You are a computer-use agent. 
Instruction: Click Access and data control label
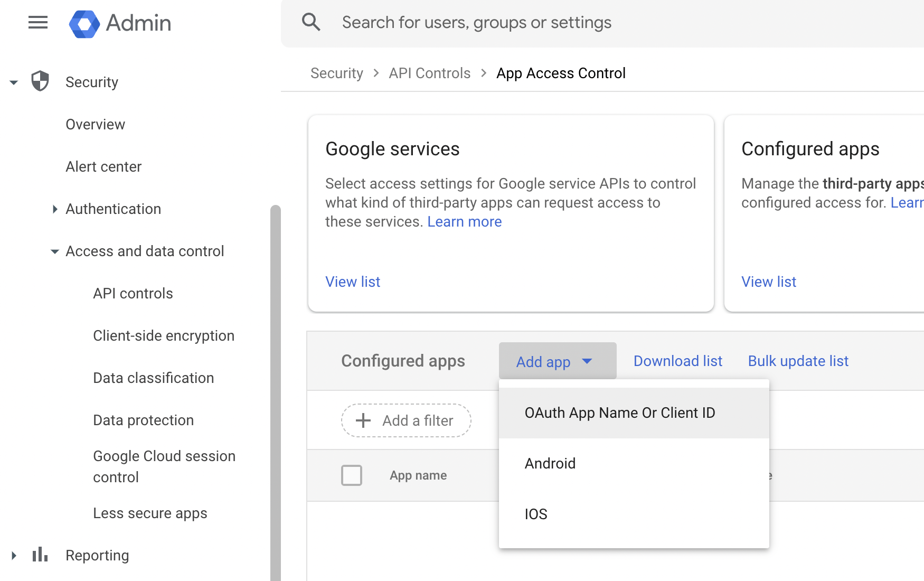[145, 251]
